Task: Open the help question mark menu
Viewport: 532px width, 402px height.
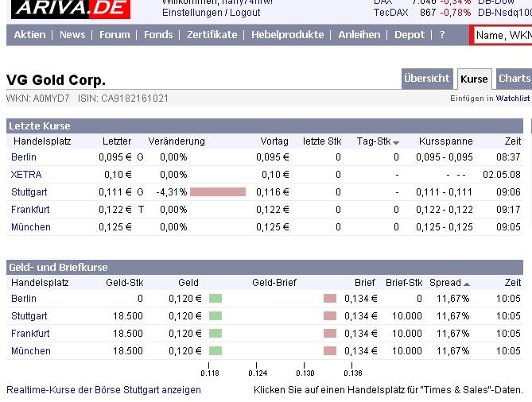Action: (x=442, y=35)
